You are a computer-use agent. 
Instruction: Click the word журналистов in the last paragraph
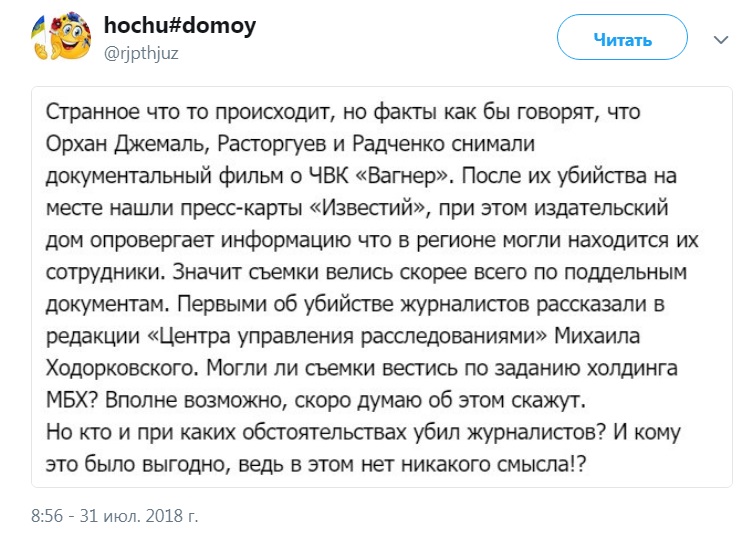[533, 433]
